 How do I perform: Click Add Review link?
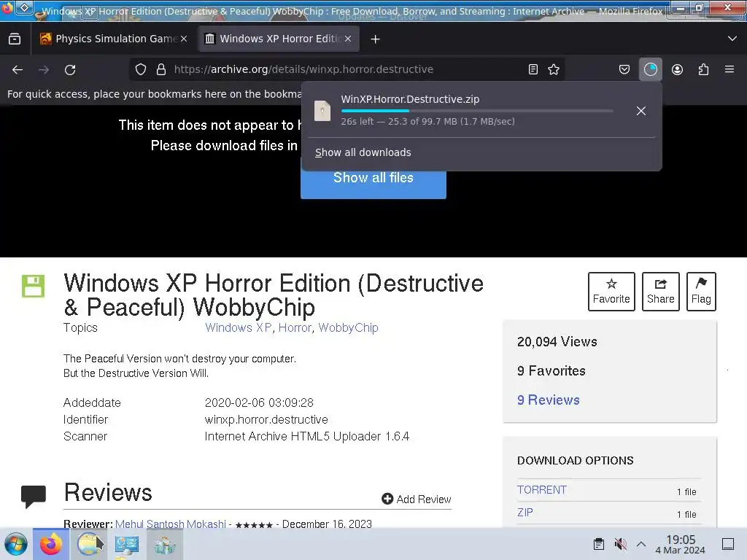coord(417,499)
